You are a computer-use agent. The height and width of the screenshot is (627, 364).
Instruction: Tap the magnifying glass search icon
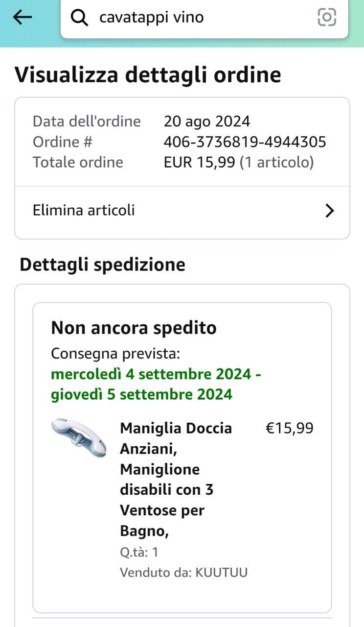(x=79, y=18)
